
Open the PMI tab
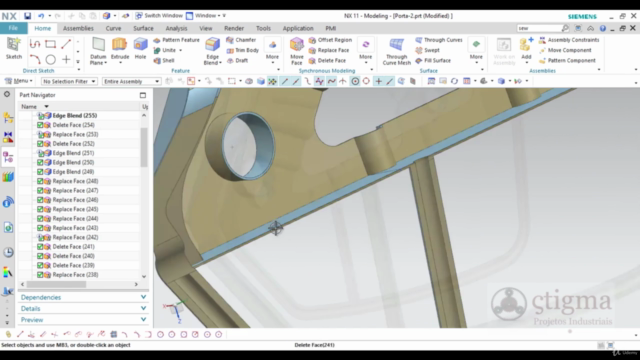pos(330,28)
